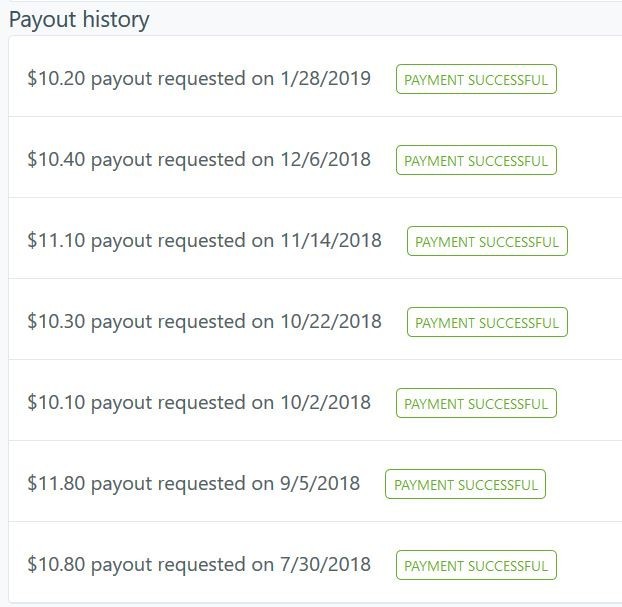Viewport: 622px width, 607px height.
Task: Select the $10.80 payout from 7/30/2018
Action: click(315, 563)
